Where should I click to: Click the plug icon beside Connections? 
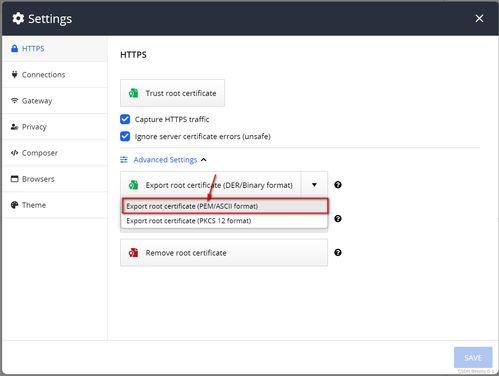pos(14,74)
